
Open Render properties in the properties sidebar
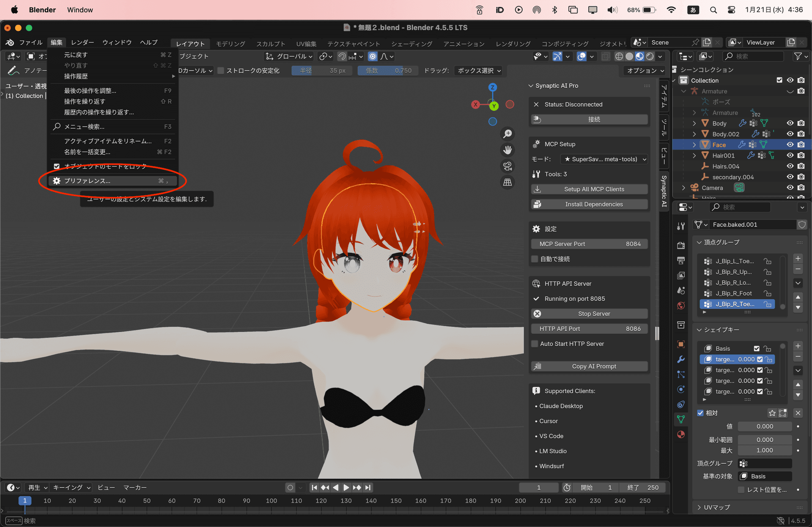click(x=681, y=244)
